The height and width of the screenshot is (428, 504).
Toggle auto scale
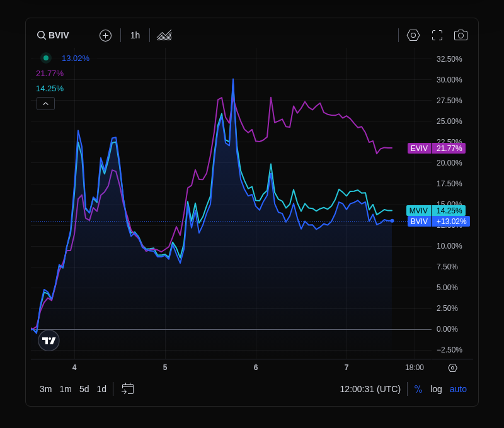pyautogui.click(x=458, y=389)
